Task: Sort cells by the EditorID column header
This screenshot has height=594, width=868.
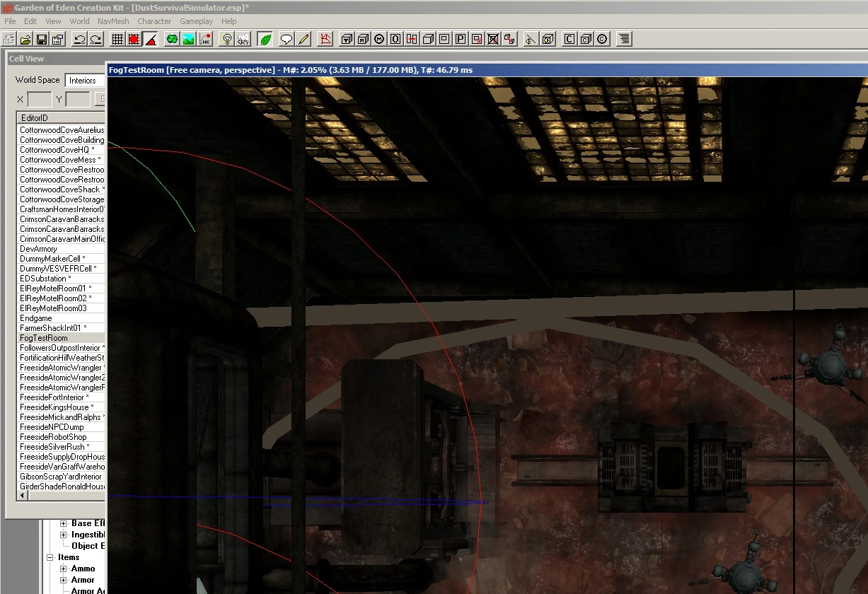Action: pyautogui.click(x=61, y=117)
